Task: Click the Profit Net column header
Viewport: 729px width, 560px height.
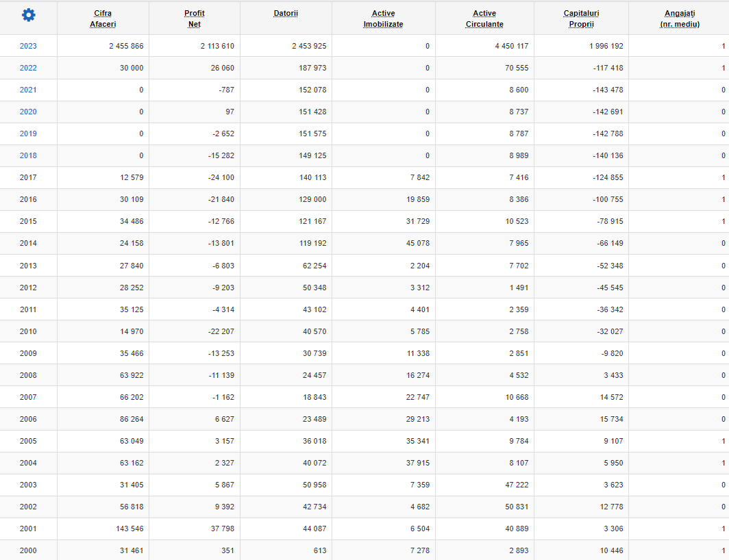Action: pyautogui.click(x=195, y=18)
